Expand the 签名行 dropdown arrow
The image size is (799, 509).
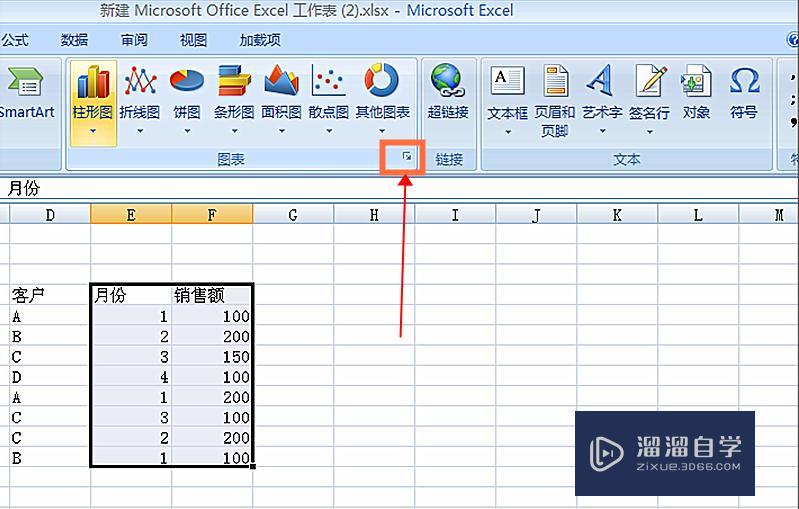pyautogui.click(x=650, y=132)
